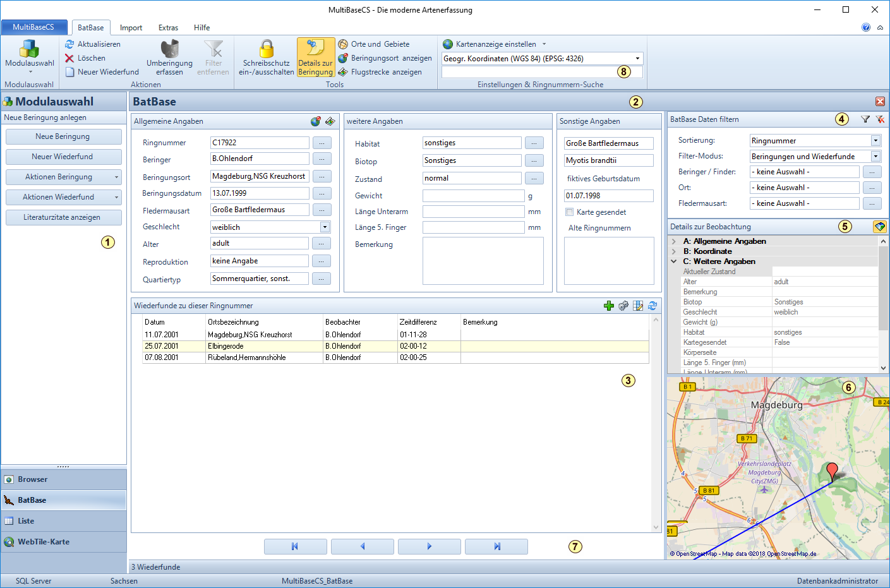Click the table edit icon in Wiederfunde header
Image resolution: width=890 pixels, height=588 pixels.
click(x=638, y=306)
